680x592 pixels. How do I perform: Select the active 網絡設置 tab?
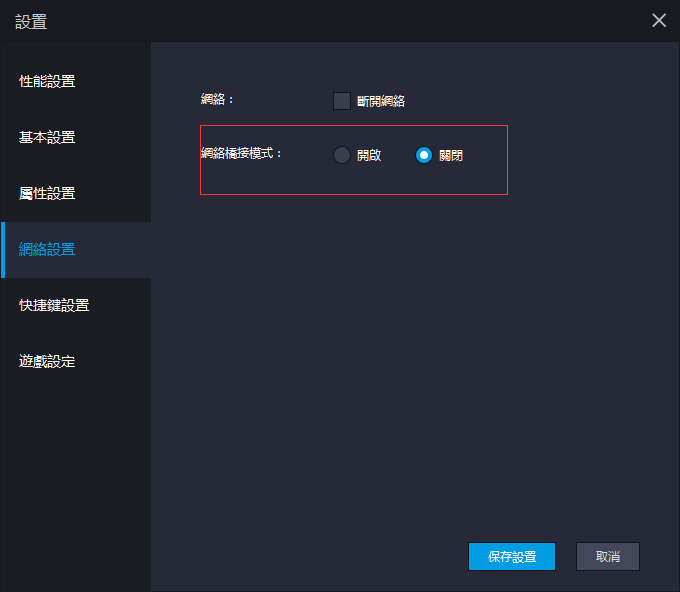pyautogui.click(x=47, y=249)
